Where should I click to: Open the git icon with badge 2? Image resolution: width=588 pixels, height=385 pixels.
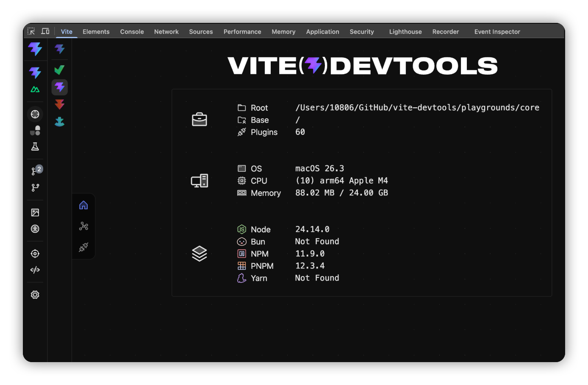pos(36,170)
